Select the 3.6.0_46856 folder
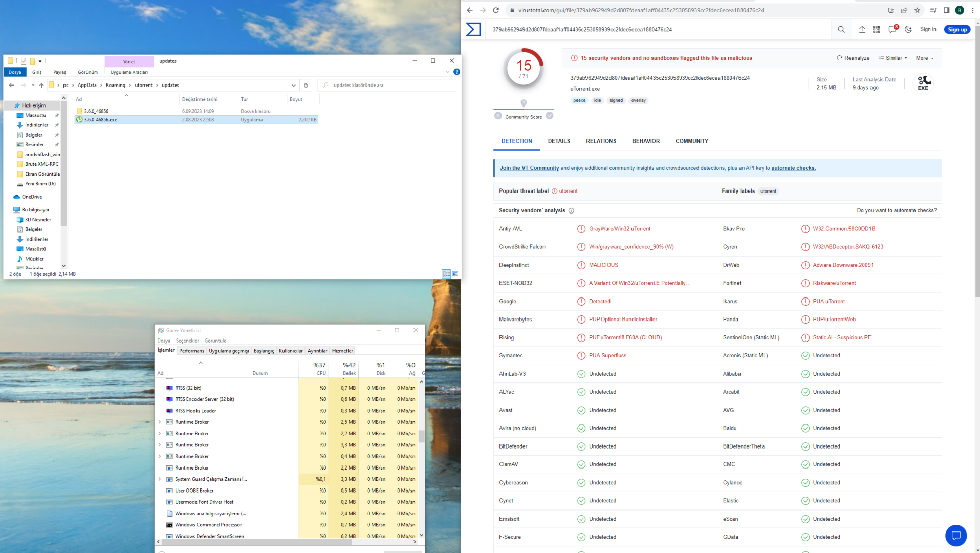This screenshot has height=553, width=980. pos(197,111)
